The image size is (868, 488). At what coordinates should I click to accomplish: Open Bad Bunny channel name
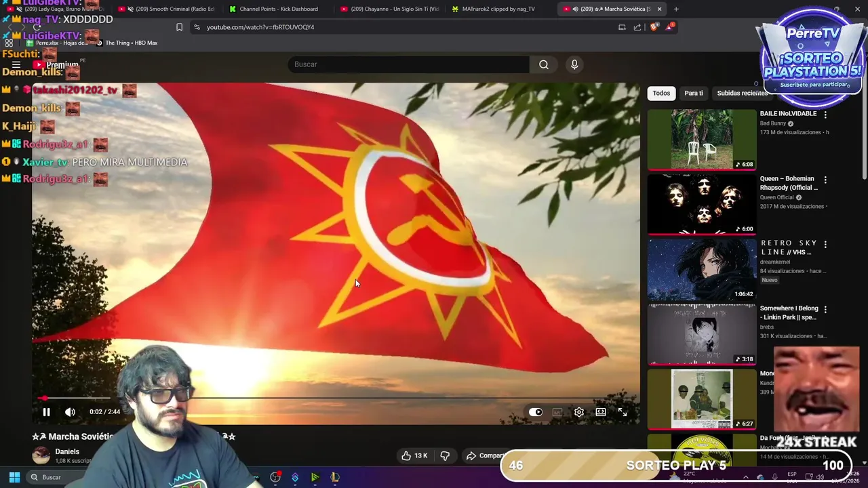click(772, 123)
